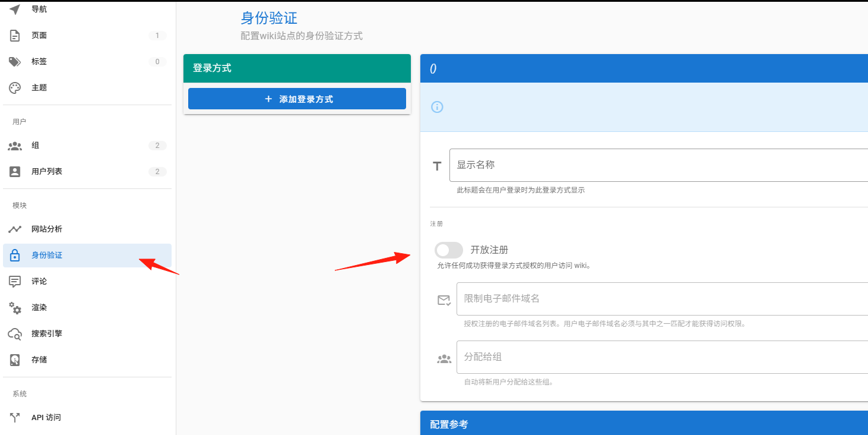Click the people icon beside assign group field
868x435 pixels.
(x=443, y=359)
